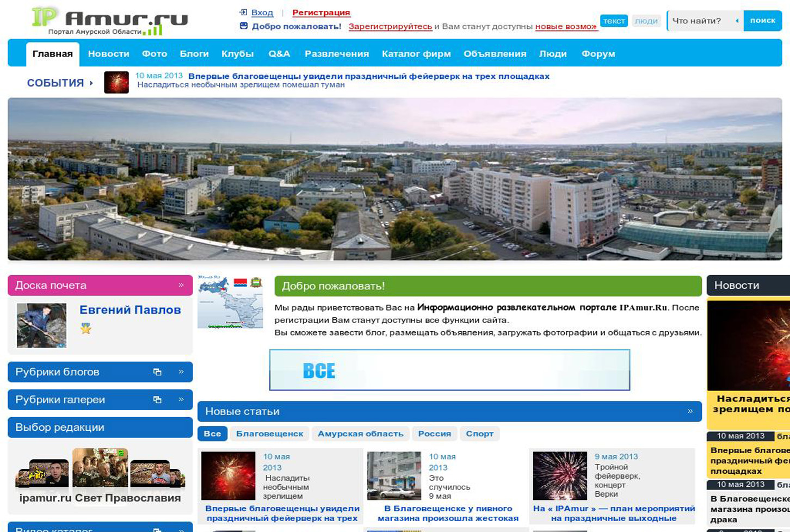This screenshot has height=532, width=790.
Task: Click the arrow next to СОБЫТИЯ
Action: tap(91, 83)
